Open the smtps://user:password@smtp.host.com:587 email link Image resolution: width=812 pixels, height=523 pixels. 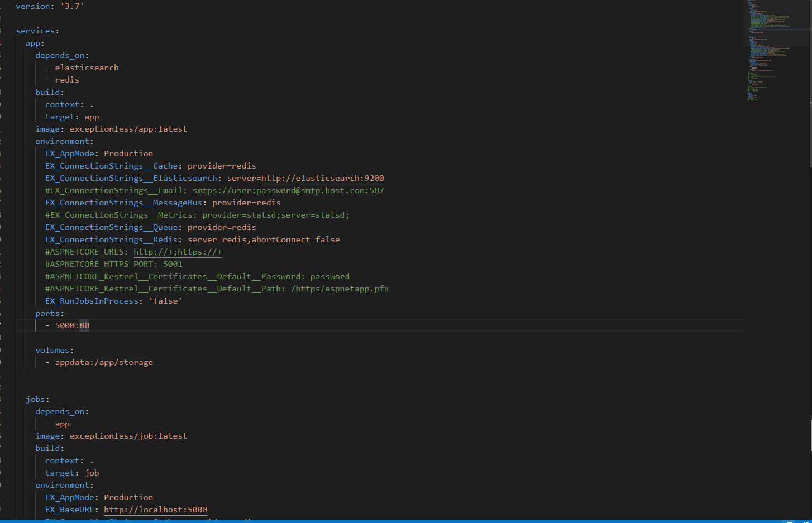click(285, 190)
